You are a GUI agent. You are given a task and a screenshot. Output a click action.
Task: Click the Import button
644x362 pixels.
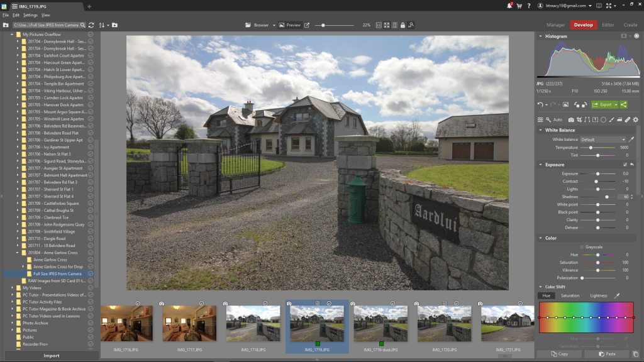[x=52, y=356]
